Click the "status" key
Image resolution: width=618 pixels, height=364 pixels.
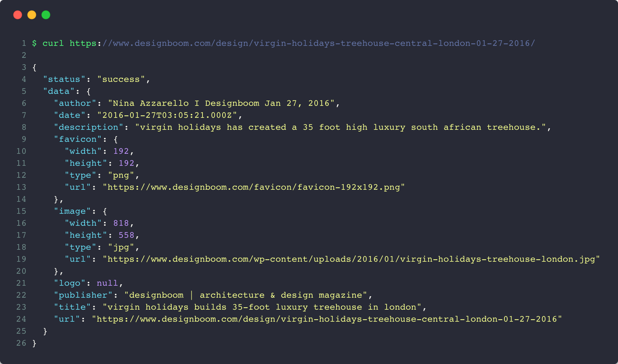pyautogui.click(x=64, y=79)
